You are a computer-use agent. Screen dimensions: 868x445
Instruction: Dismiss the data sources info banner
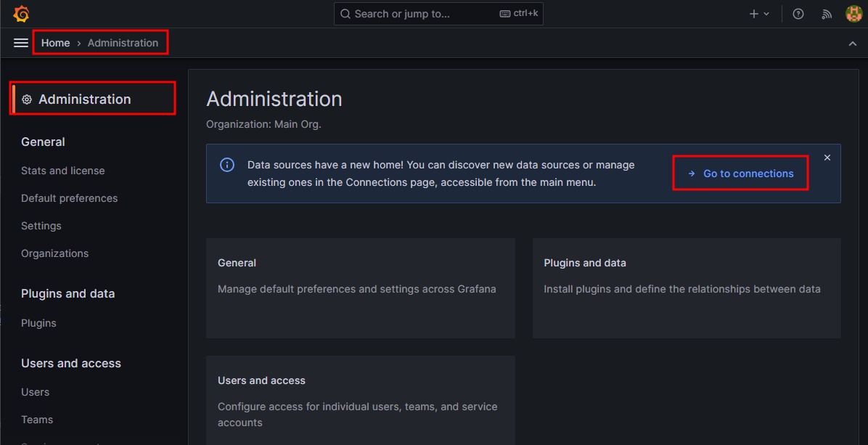pyautogui.click(x=827, y=158)
